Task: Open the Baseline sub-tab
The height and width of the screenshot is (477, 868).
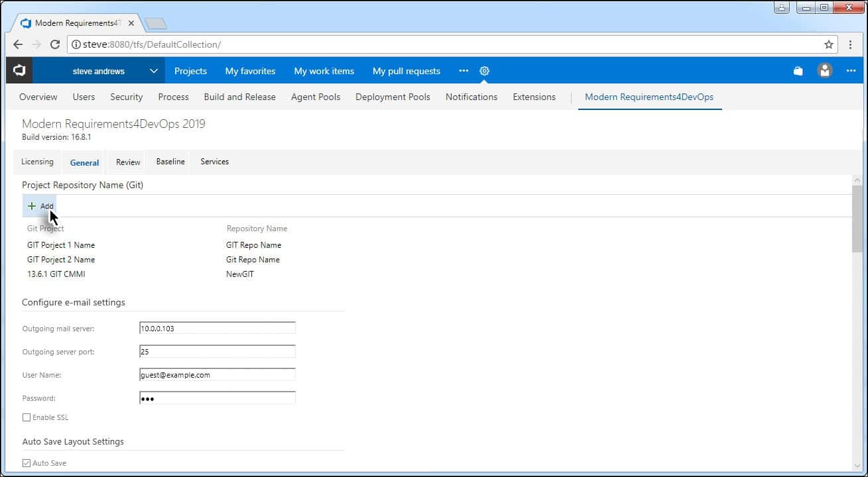Action: (x=170, y=162)
